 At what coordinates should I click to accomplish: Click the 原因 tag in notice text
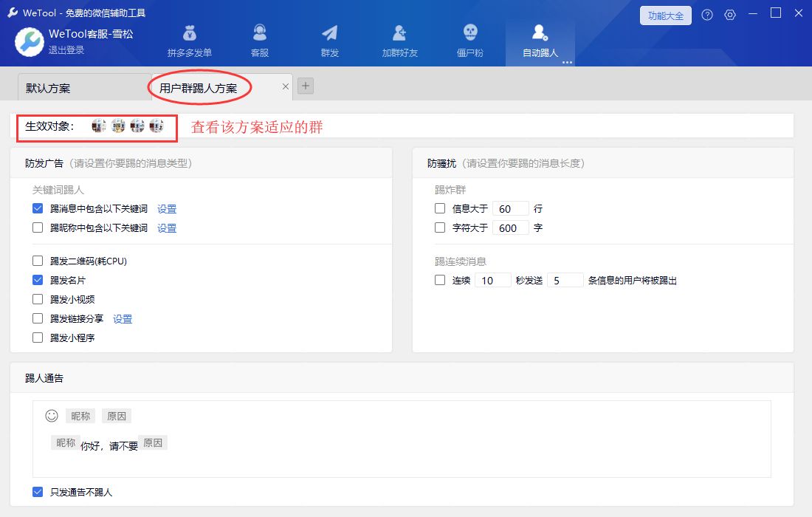click(153, 443)
